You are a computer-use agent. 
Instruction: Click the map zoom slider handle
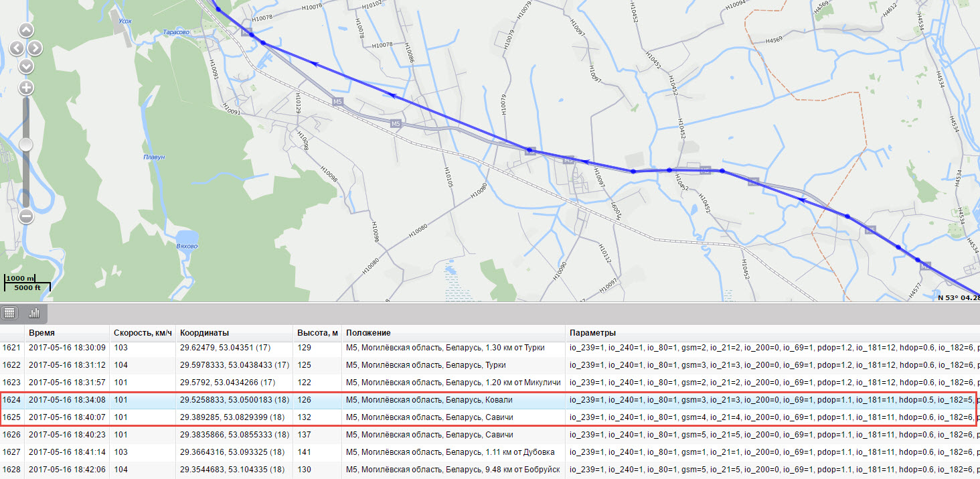[26, 145]
